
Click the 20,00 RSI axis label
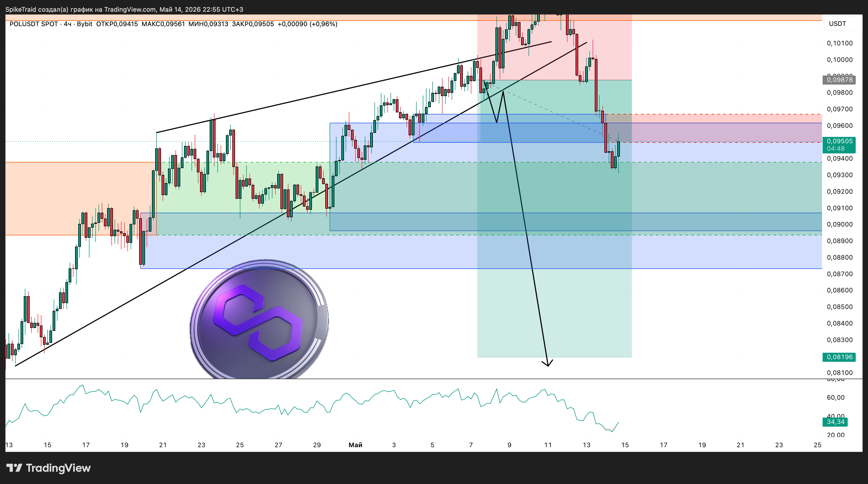coord(836,435)
